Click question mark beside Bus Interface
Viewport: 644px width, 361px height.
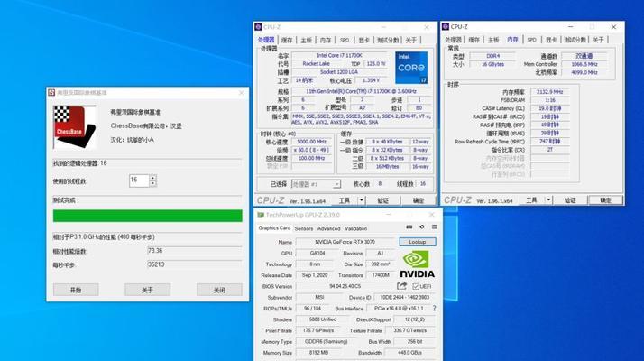pyautogui.click(x=434, y=308)
